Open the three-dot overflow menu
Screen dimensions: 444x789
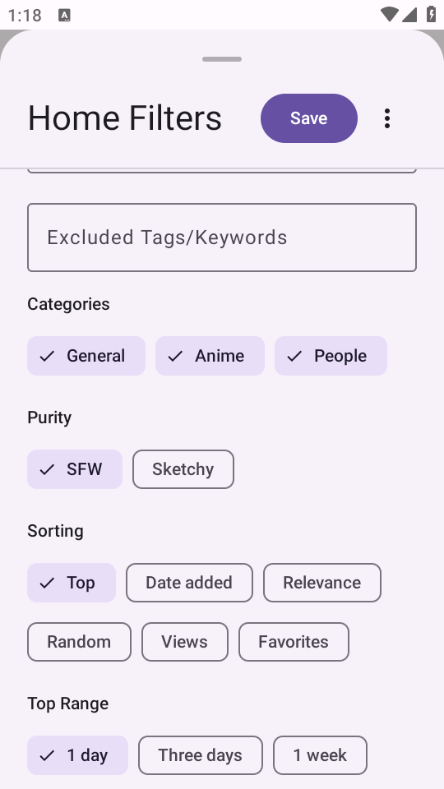387,118
